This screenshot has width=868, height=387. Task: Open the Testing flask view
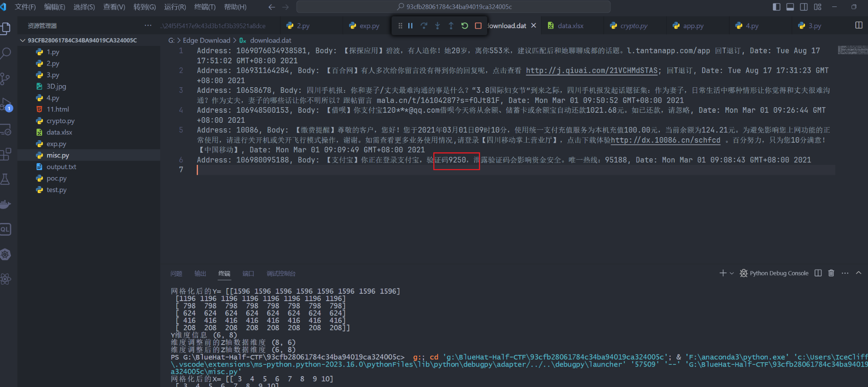[x=6, y=179]
